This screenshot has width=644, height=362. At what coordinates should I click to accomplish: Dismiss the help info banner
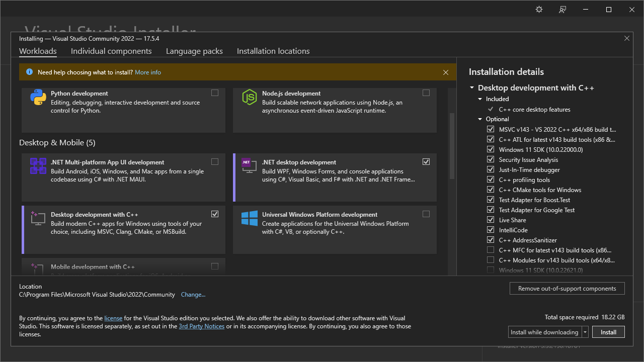[x=446, y=72]
